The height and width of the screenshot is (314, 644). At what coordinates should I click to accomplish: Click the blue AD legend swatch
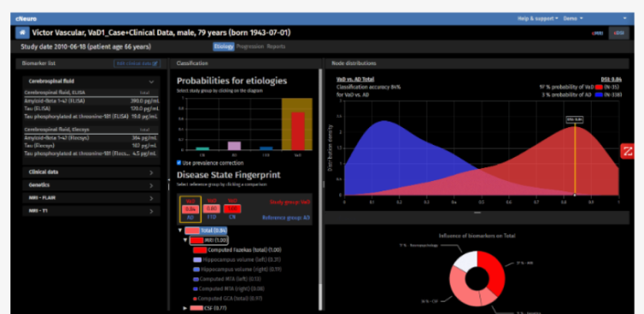coord(598,95)
